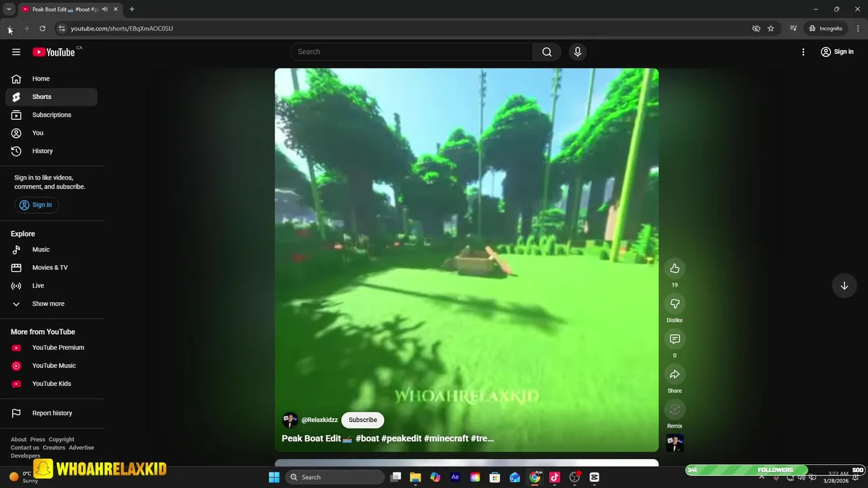Open Report history
Screen dimensions: 868x488
(x=52, y=413)
